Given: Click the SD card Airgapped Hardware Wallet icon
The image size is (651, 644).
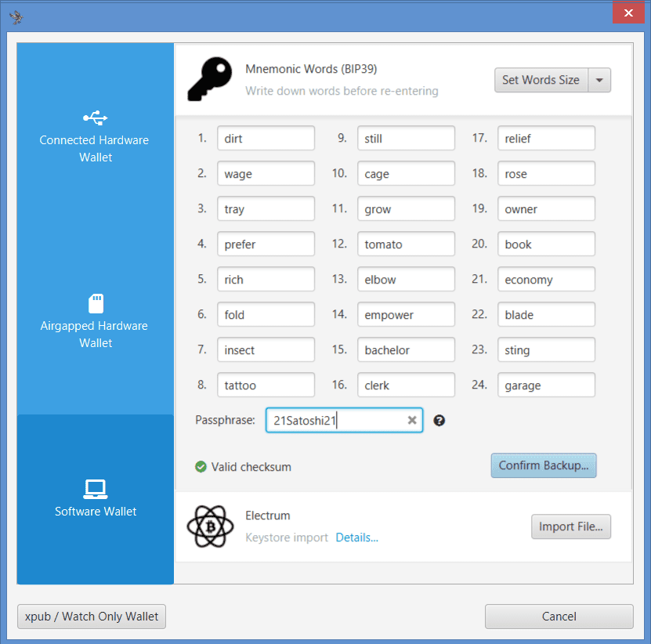Looking at the screenshot, I should click(96, 303).
